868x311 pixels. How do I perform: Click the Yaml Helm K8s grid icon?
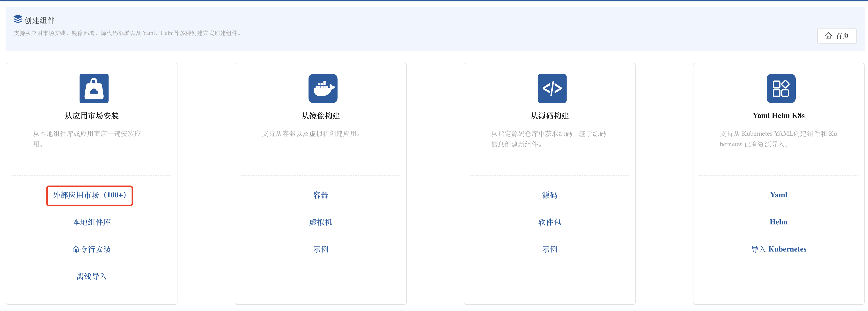click(x=781, y=88)
